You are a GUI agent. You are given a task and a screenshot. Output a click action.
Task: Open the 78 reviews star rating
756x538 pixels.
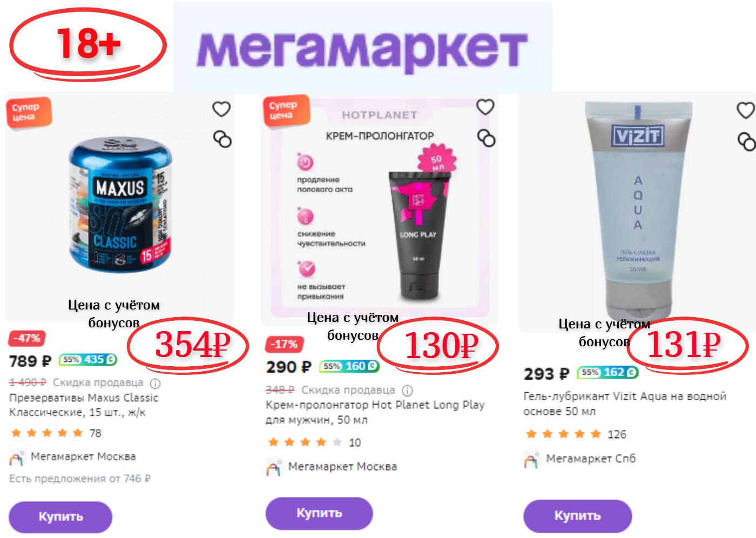pos(55,433)
